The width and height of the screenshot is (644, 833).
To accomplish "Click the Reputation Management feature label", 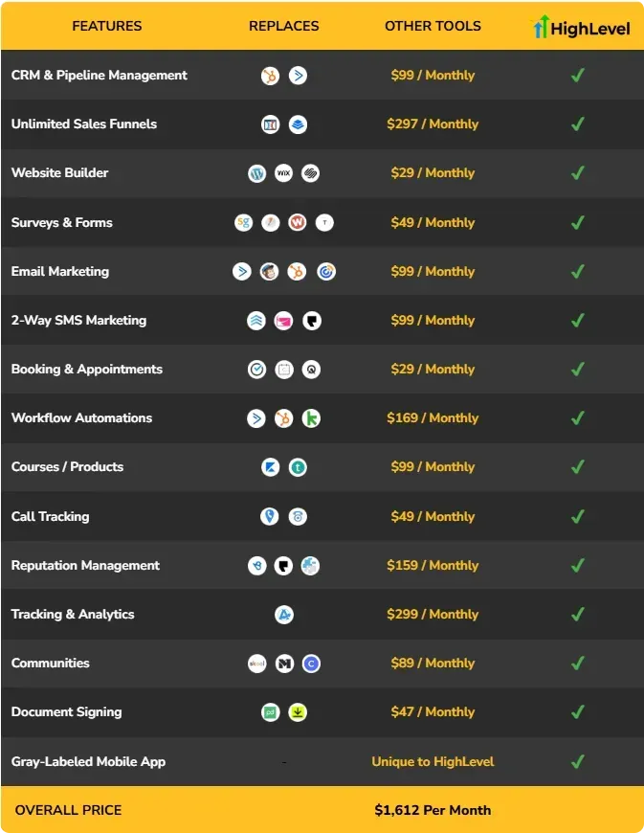I will pos(85,565).
